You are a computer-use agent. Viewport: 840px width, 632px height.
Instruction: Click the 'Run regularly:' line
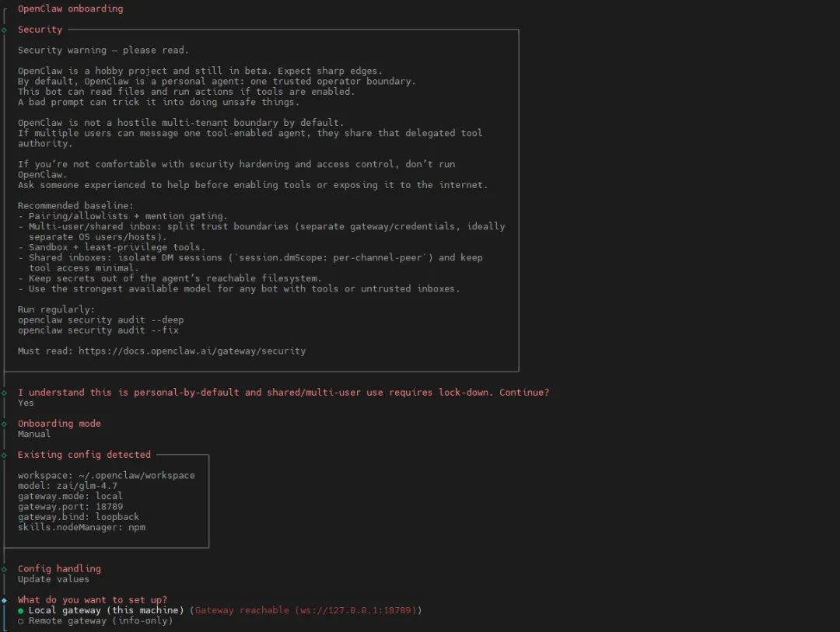56,309
